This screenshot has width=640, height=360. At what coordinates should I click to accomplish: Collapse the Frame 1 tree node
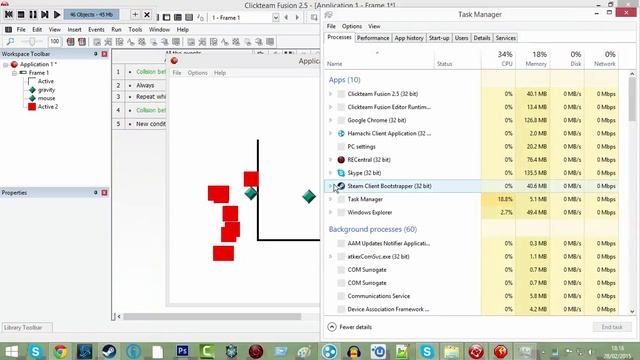[15, 73]
